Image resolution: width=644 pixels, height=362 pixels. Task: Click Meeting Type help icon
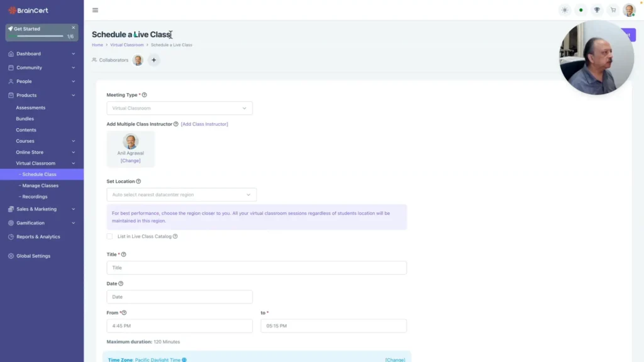point(144,95)
